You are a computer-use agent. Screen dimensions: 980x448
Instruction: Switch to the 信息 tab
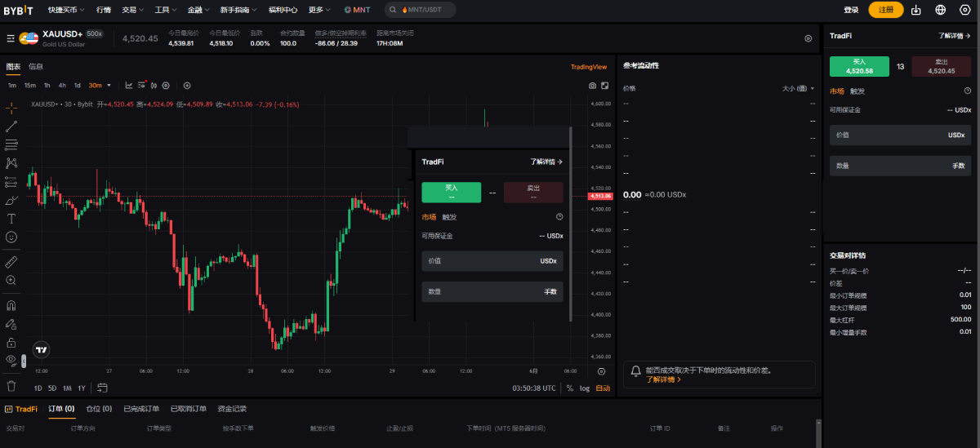pos(36,67)
